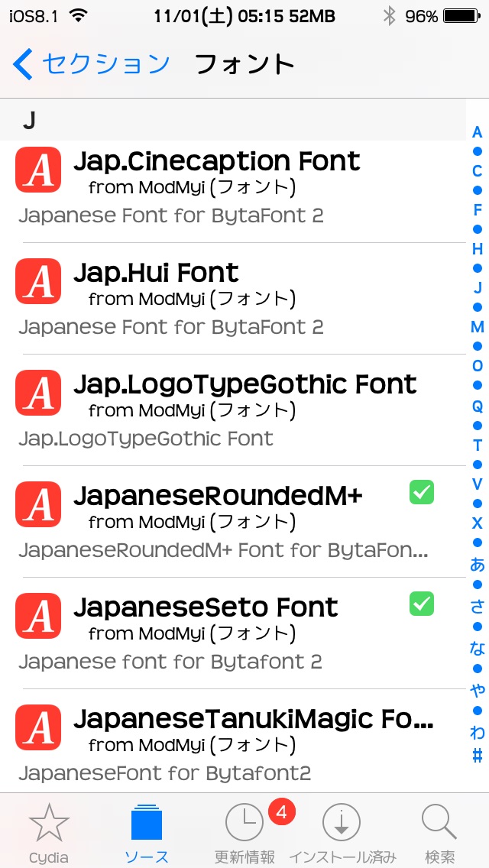
Task: Jump to index letter T
Action: pos(477,445)
